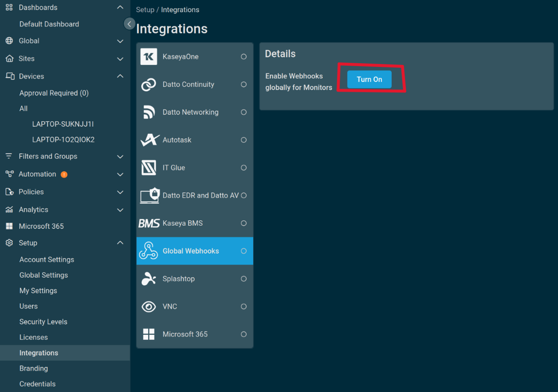Click the VNC eye icon
558x392 pixels.
tap(149, 306)
